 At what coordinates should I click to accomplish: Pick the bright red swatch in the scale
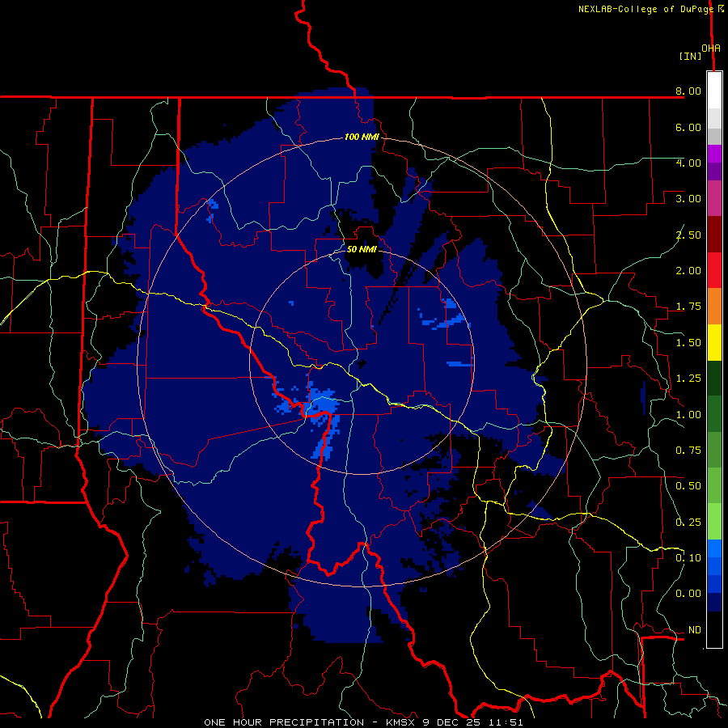click(x=714, y=270)
